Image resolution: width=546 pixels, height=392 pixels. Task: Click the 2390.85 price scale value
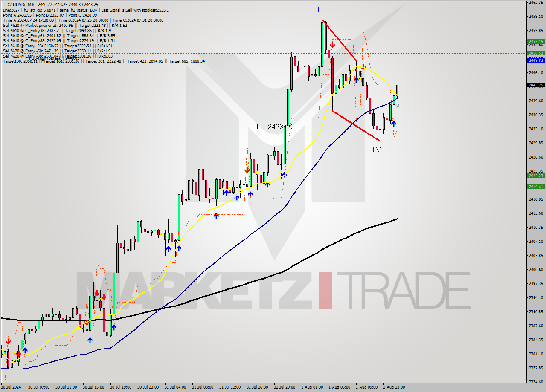point(535,311)
